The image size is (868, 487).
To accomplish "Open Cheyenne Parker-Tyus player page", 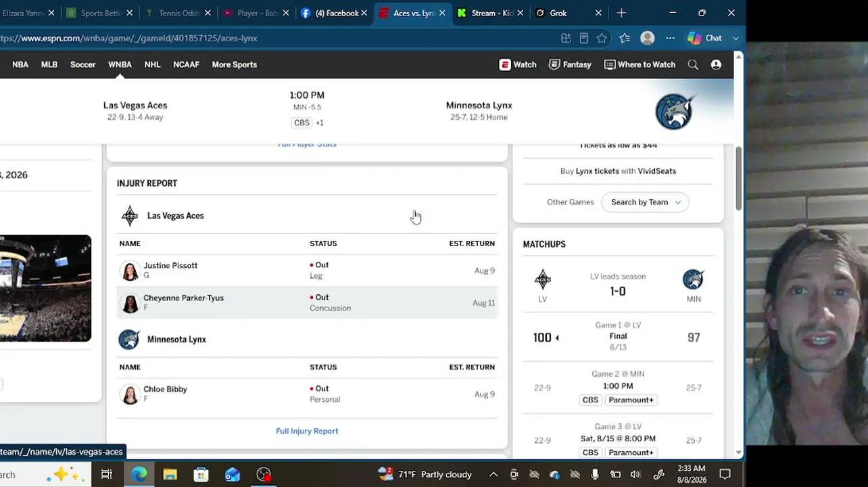I will pos(183,298).
